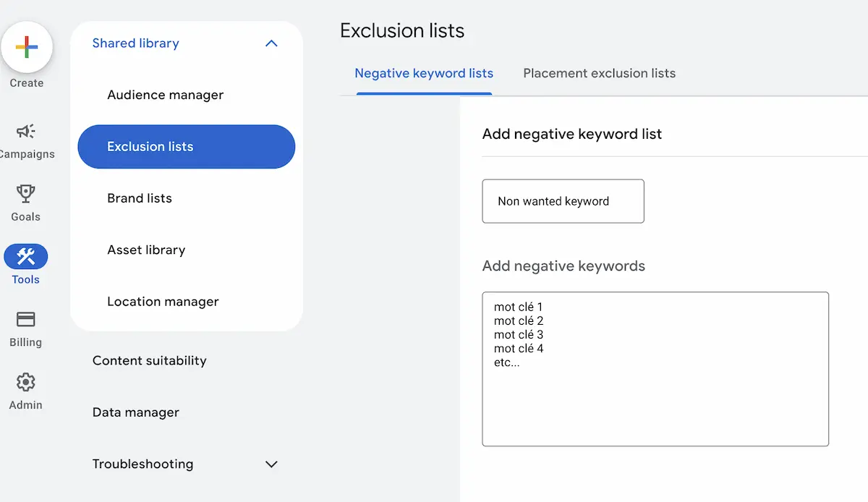This screenshot has width=868, height=502.
Task: Switch to Placement exclusion lists tab
Action: click(600, 73)
